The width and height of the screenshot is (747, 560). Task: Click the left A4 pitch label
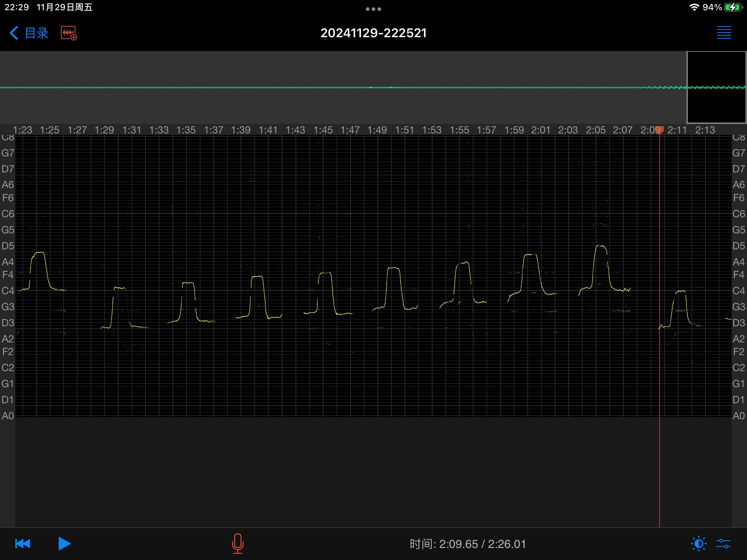[8, 262]
